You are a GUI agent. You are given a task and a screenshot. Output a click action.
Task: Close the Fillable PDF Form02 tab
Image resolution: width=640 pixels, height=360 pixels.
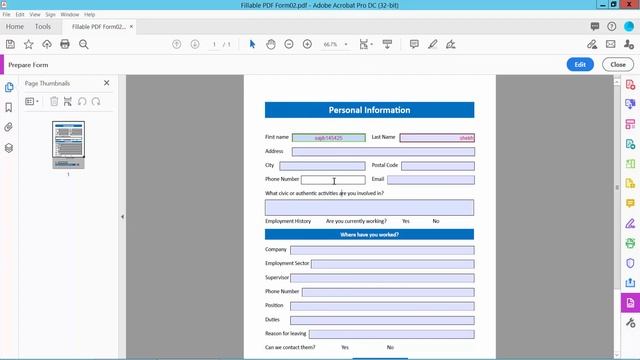tap(131, 27)
